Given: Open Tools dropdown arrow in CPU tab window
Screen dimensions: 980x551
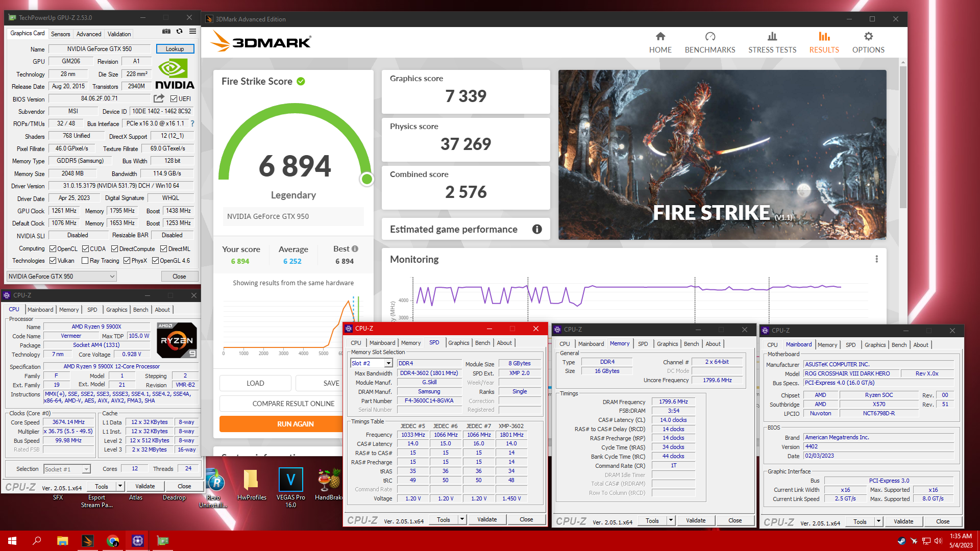Looking at the screenshot, I should coord(120,486).
